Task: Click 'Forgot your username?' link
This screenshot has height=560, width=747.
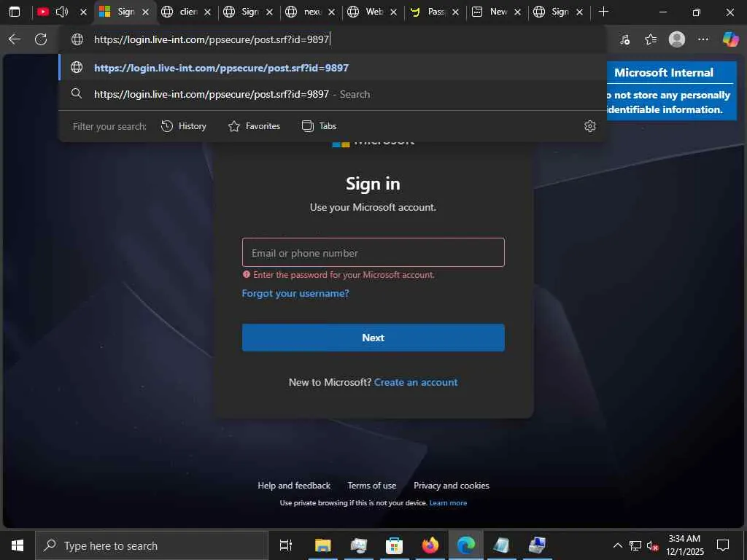Action: coord(295,293)
